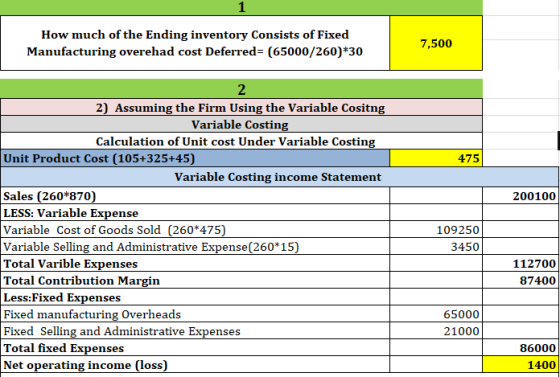Viewport: 560px width, 377px height.
Task: Select the green header cell labeled 1
Action: [x=241, y=7]
